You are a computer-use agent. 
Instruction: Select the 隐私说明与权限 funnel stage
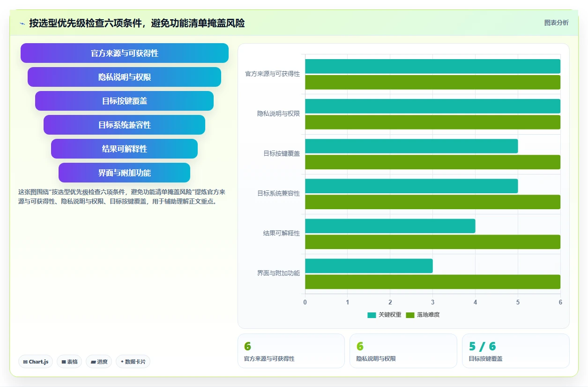pyautogui.click(x=124, y=77)
